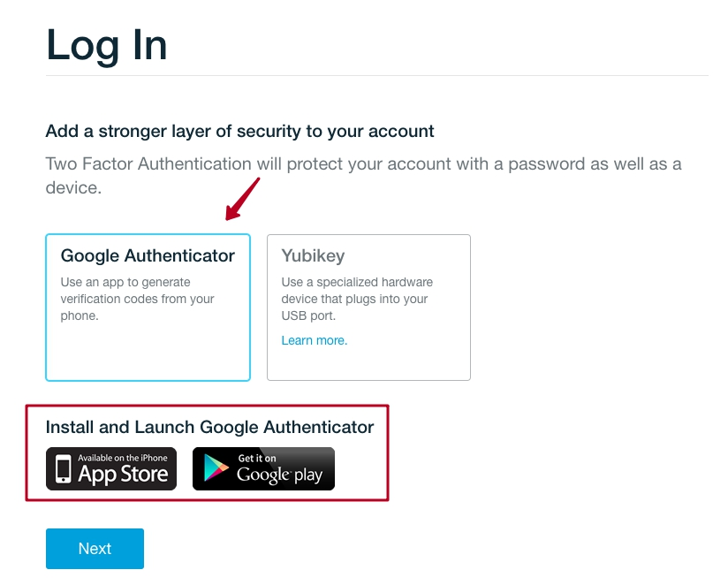The image size is (728, 585).
Task: Tap the 'Available on the iPhone App Store' badge
Action: tap(110, 468)
